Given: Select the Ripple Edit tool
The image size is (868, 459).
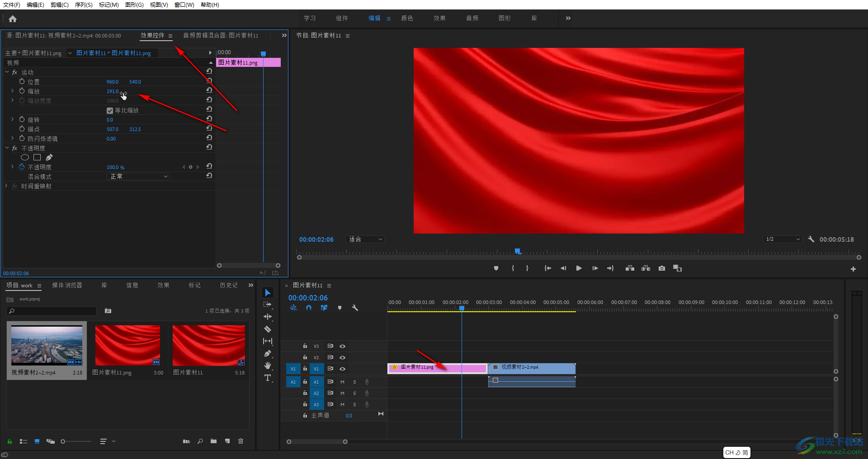Looking at the screenshot, I should 268,317.
